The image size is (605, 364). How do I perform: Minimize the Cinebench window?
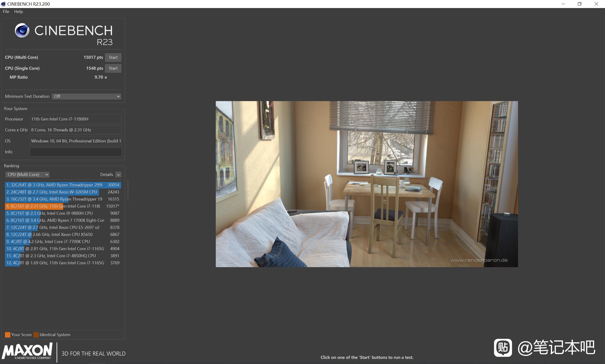tap(563, 4)
